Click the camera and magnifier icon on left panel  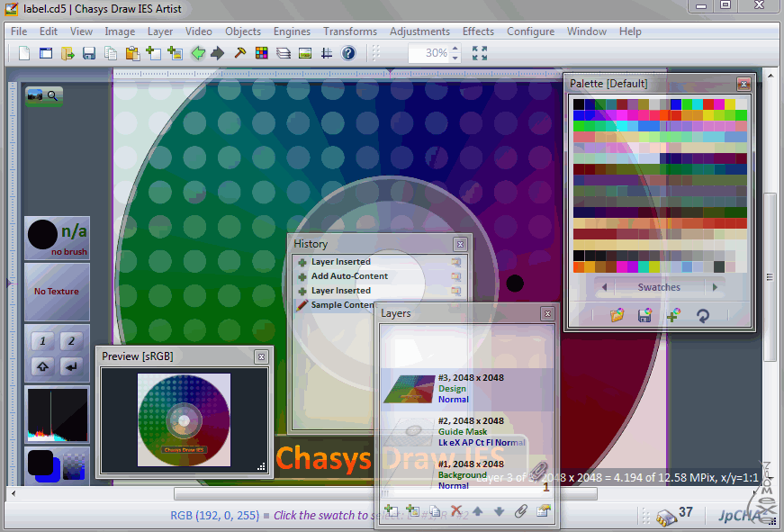click(44, 96)
